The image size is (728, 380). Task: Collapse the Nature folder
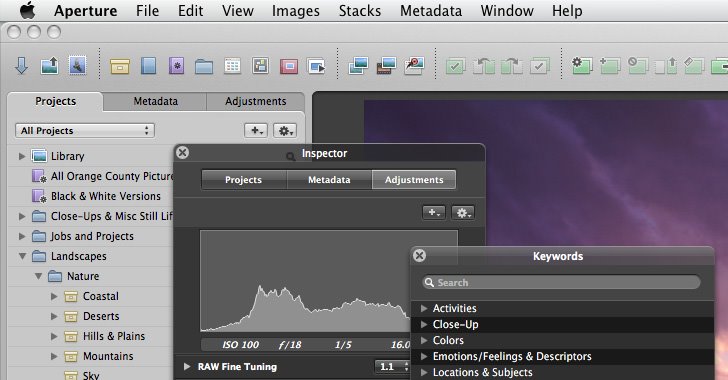pos(38,276)
